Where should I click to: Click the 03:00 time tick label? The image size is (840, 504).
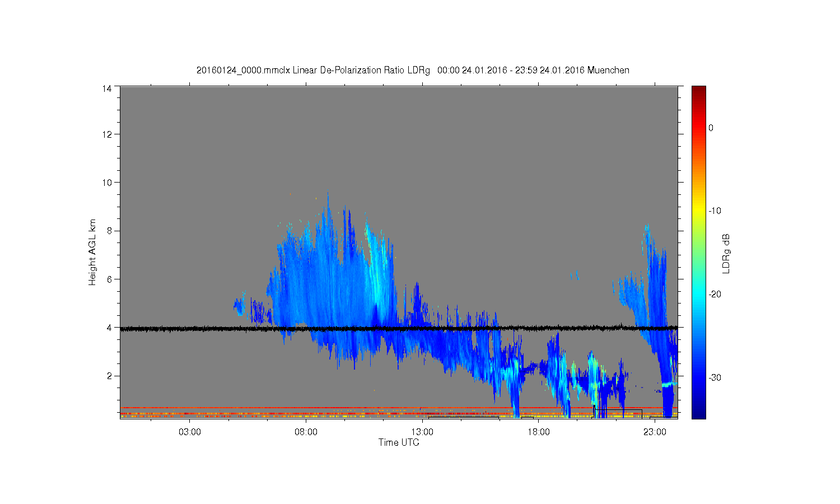pyautogui.click(x=190, y=432)
